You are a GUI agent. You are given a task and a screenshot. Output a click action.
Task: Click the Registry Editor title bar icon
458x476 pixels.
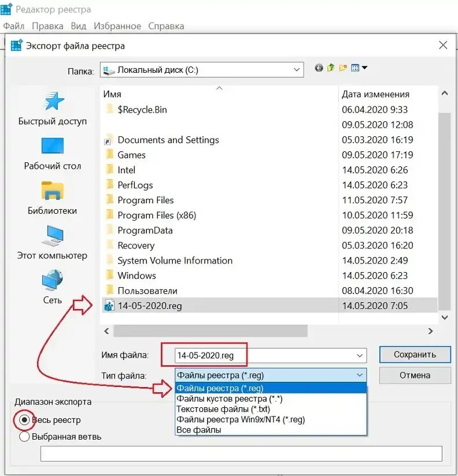[6, 9]
